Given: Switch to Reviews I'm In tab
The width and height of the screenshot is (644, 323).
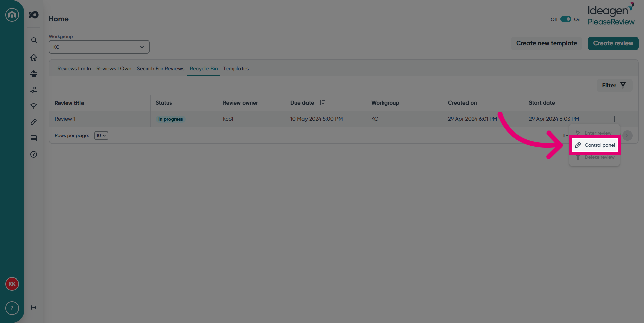Looking at the screenshot, I should (74, 69).
